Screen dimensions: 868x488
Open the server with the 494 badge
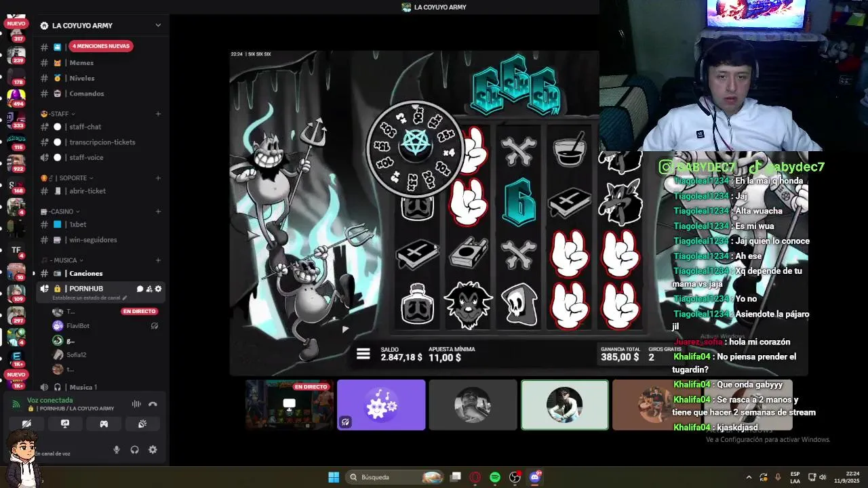pos(16,97)
